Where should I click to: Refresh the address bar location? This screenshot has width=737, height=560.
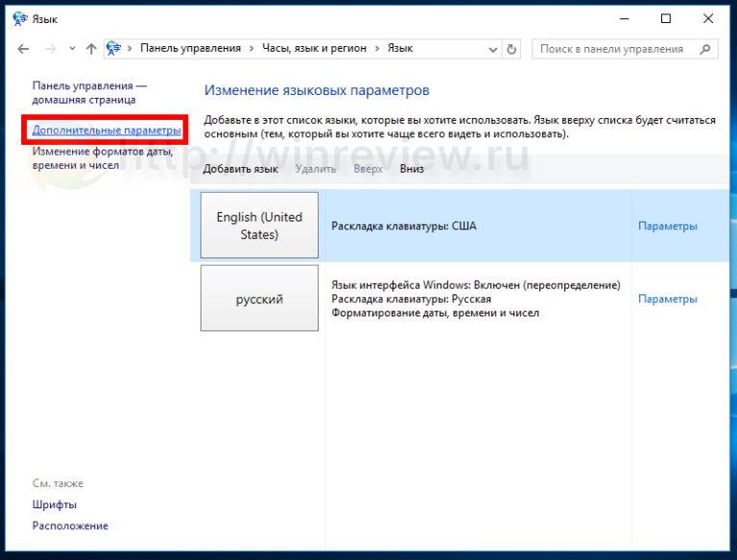pos(511,49)
